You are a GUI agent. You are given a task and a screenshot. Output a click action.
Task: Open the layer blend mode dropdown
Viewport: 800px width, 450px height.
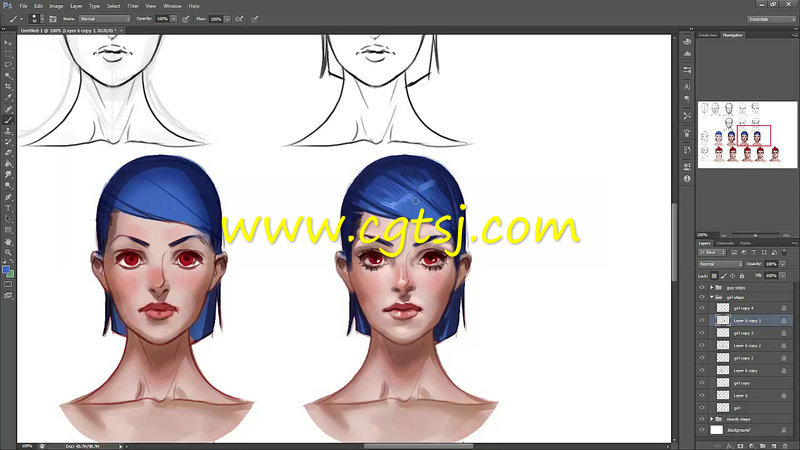click(720, 264)
